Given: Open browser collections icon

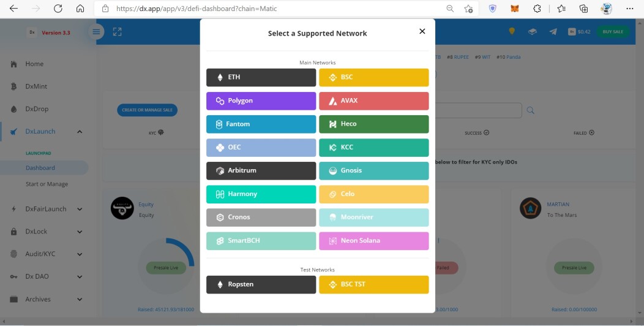Looking at the screenshot, I should (583, 9).
